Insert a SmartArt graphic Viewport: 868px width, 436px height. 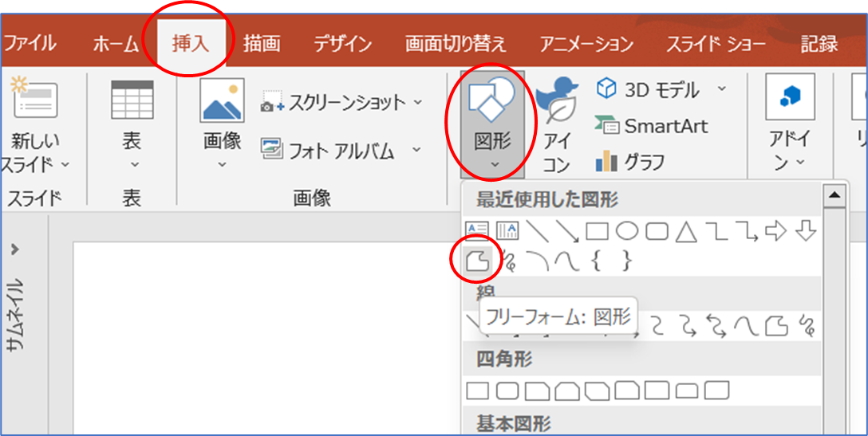click(652, 126)
